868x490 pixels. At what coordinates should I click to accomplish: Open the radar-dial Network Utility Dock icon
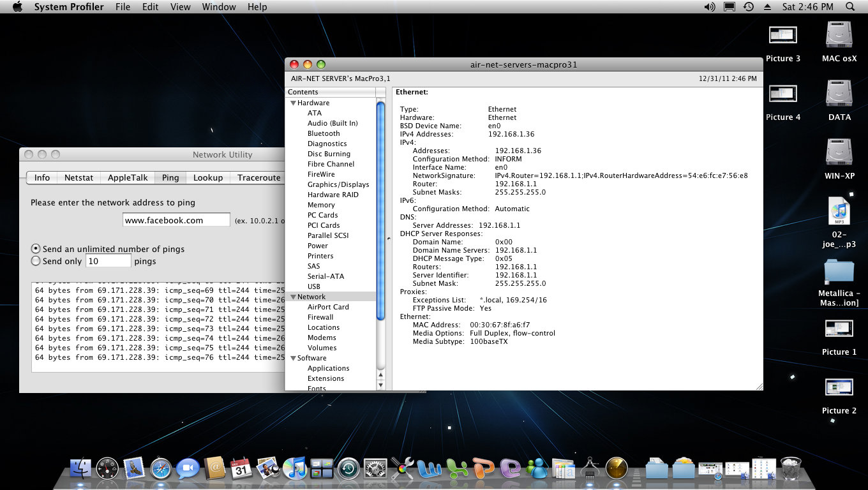[x=616, y=469]
